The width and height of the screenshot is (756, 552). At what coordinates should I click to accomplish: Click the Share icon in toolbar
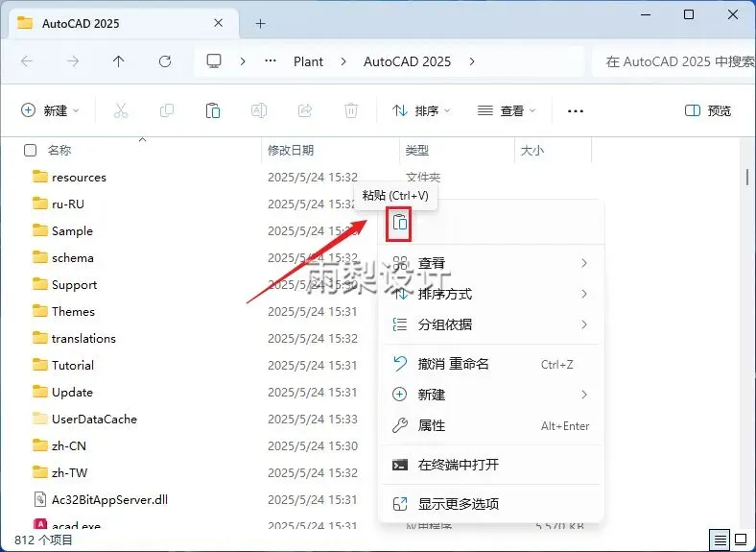(x=305, y=111)
